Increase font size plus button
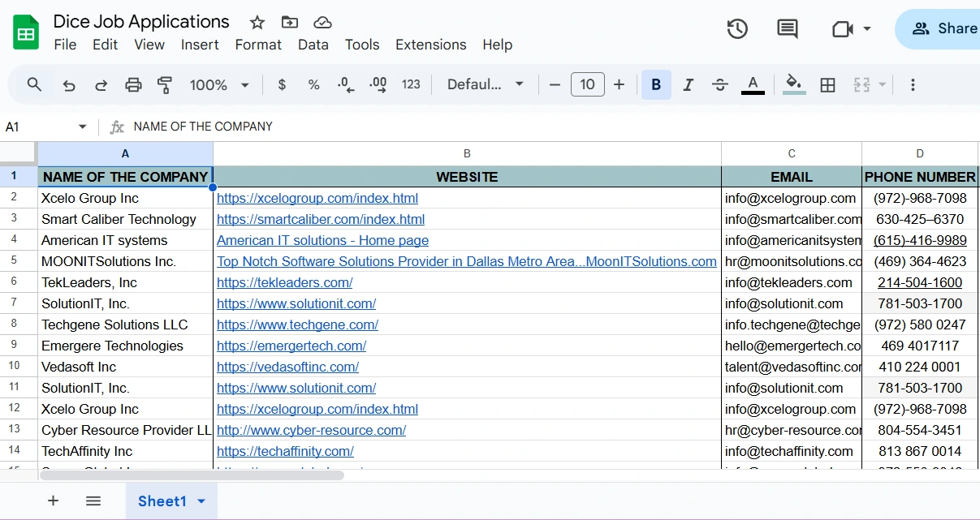980x520 pixels. click(619, 84)
